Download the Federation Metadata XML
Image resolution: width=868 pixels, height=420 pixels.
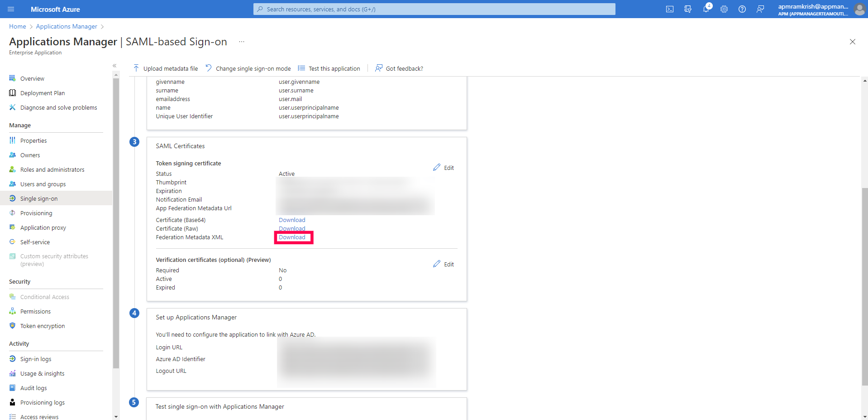292,237
